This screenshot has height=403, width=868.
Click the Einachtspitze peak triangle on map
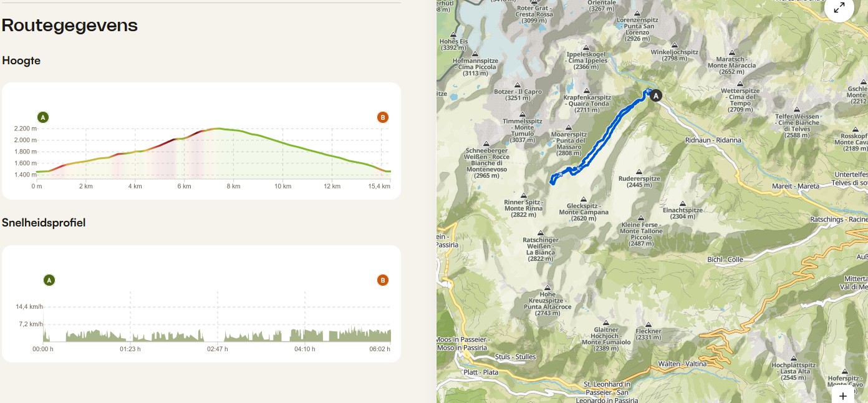683,203
